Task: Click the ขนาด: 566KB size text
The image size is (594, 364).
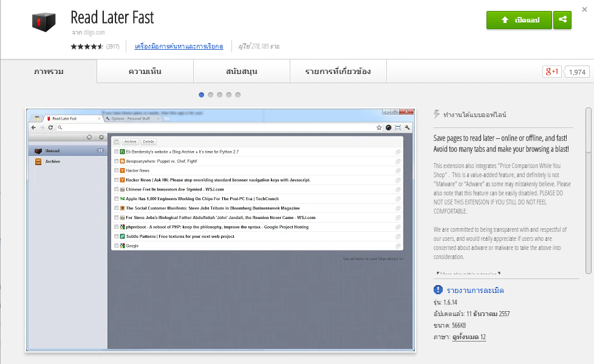Action: point(449,325)
